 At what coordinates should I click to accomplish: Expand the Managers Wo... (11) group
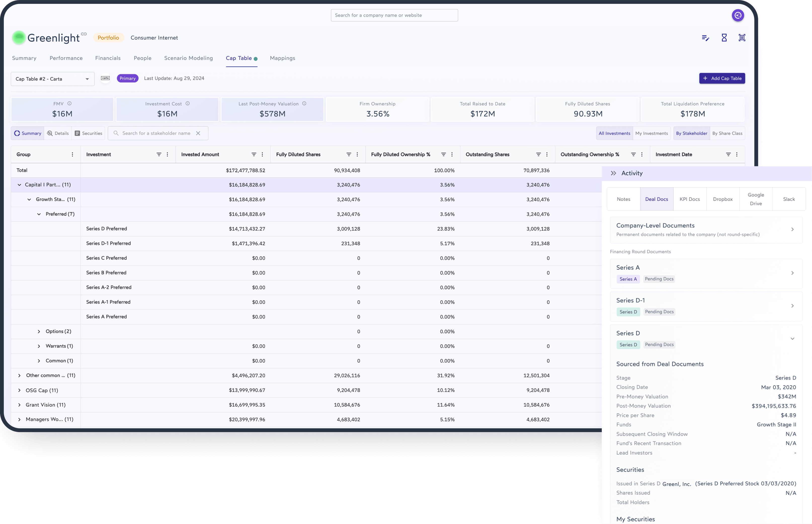coord(19,420)
